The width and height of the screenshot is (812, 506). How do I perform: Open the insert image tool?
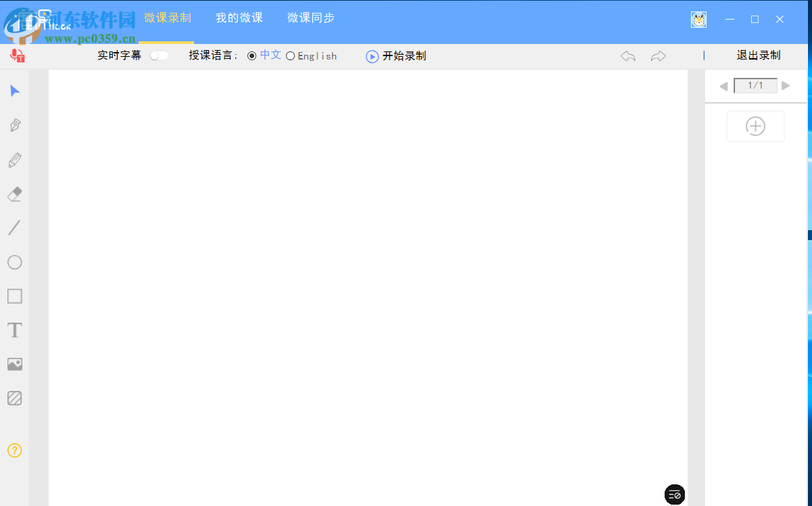pos(14,364)
